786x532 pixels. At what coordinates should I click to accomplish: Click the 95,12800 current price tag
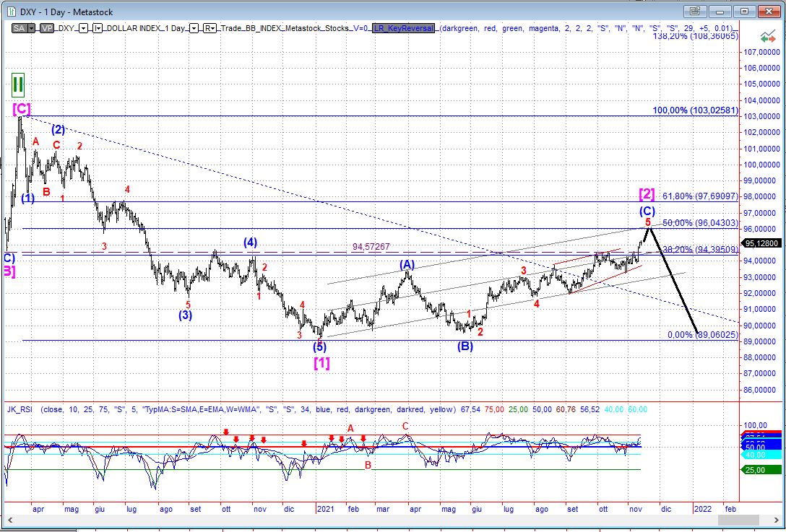[762, 243]
